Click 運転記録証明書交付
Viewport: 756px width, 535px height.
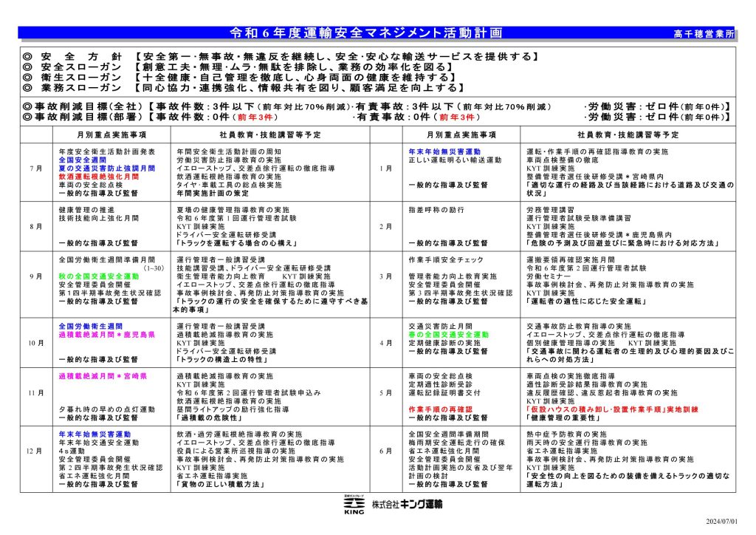point(444,392)
